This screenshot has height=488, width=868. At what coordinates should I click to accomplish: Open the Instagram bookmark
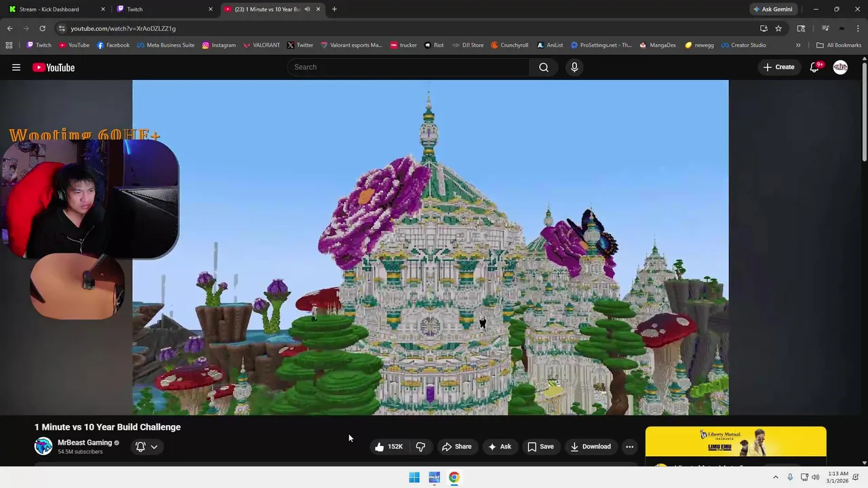[x=218, y=45]
